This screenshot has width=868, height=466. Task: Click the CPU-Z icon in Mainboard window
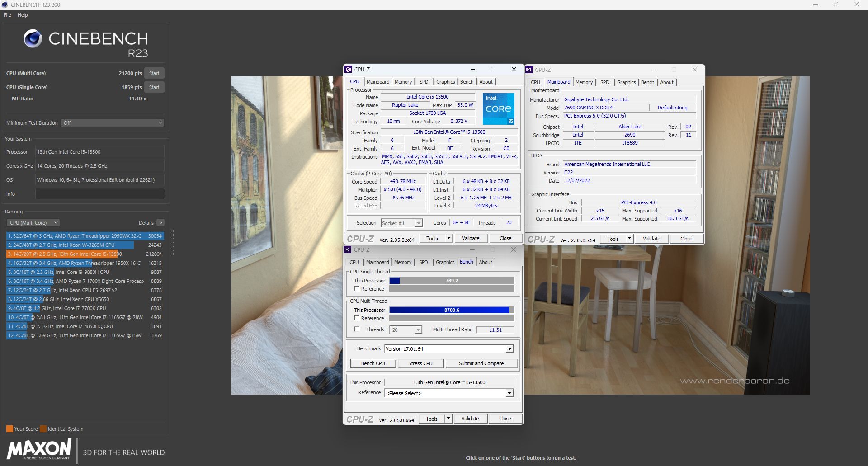(x=529, y=70)
